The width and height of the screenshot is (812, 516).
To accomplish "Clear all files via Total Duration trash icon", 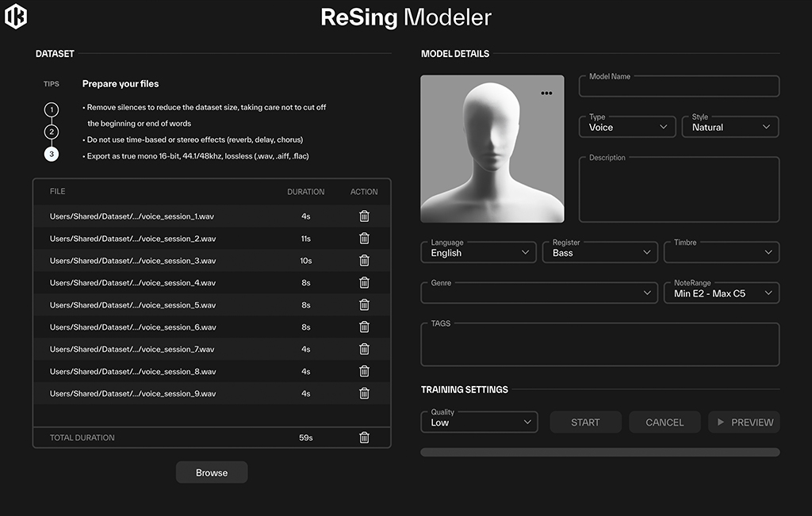I will tap(364, 438).
